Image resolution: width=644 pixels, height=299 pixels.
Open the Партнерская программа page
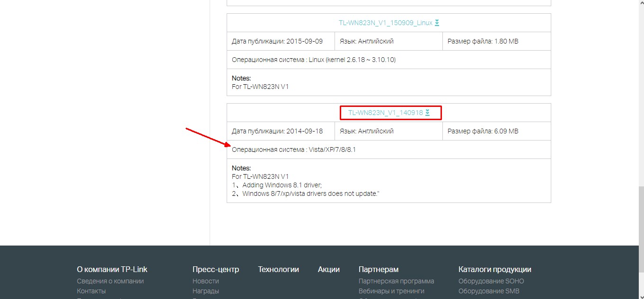pyautogui.click(x=396, y=281)
